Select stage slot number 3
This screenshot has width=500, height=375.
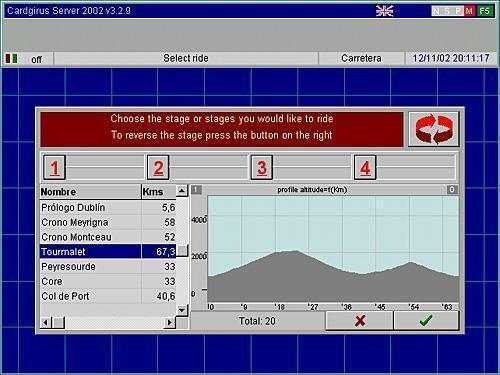coord(262,168)
